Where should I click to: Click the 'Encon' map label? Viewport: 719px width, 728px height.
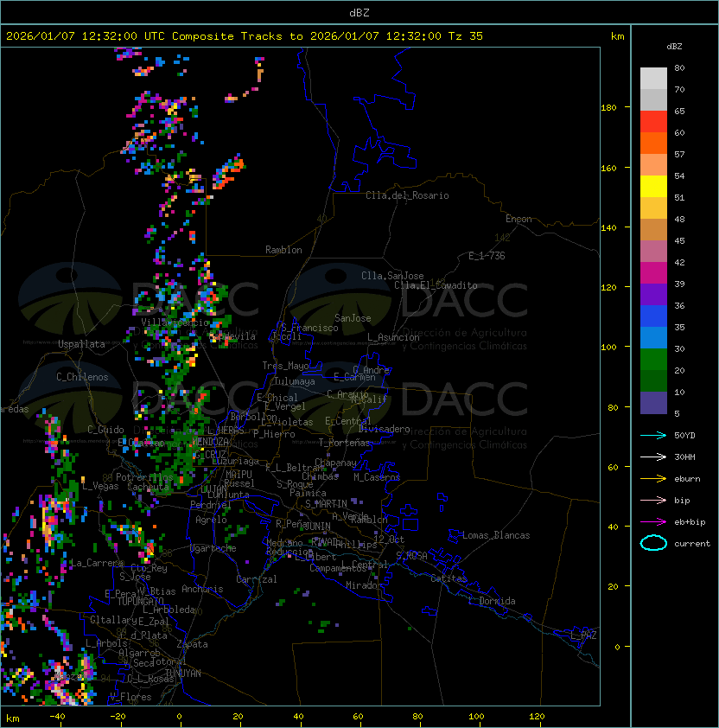pyautogui.click(x=519, y=219)
